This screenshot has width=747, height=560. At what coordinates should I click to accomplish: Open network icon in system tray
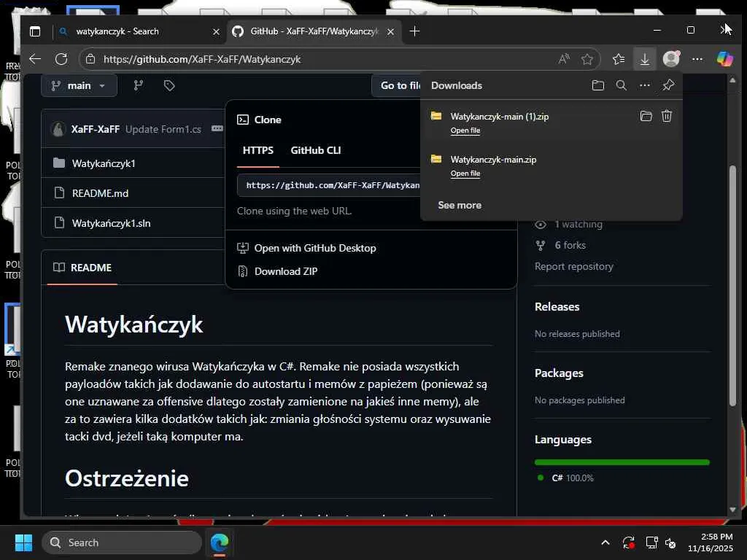click(651, 542)
